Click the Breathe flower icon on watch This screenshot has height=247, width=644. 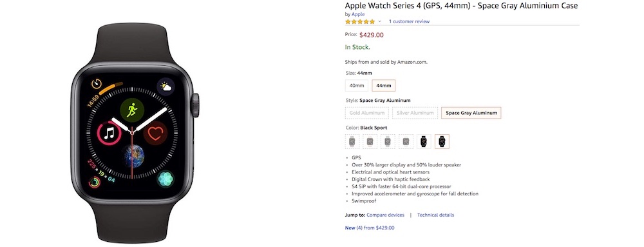pyautogui.click(x=166, y=179)
